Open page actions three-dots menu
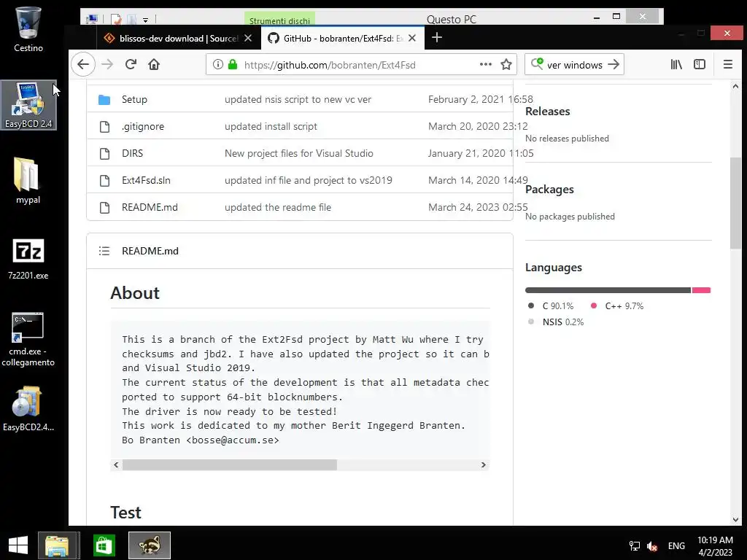The image size is (747, 560). coord(485,64)
